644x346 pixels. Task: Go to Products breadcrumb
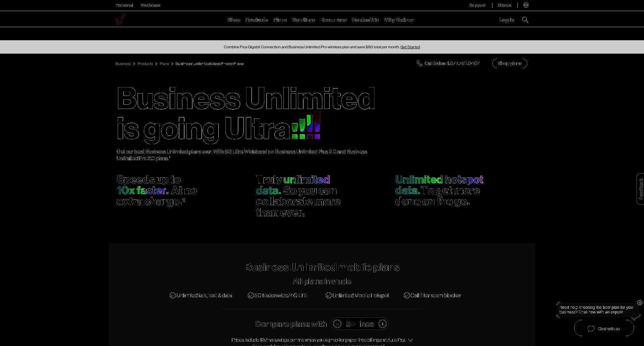pyautogui.click(x=145, y=64)
